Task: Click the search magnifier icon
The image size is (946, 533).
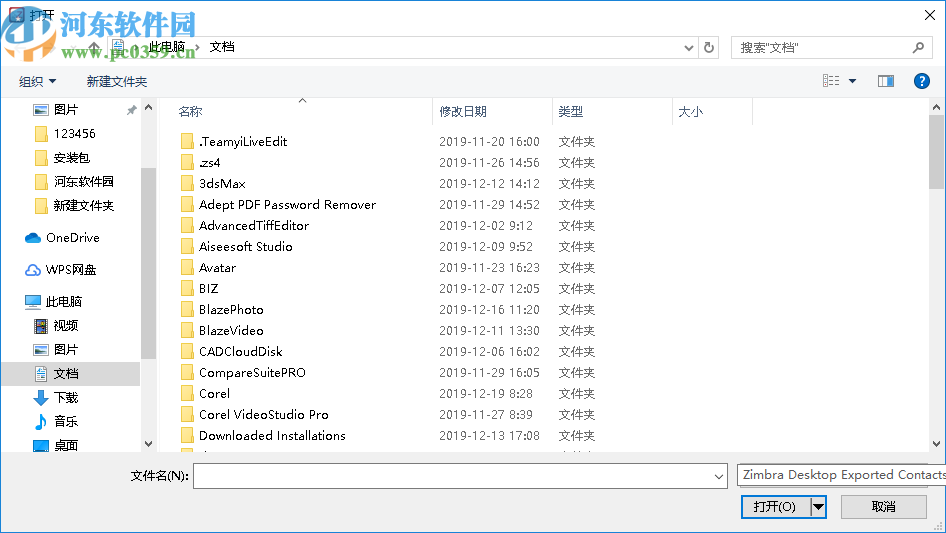Action: [918, 47]
